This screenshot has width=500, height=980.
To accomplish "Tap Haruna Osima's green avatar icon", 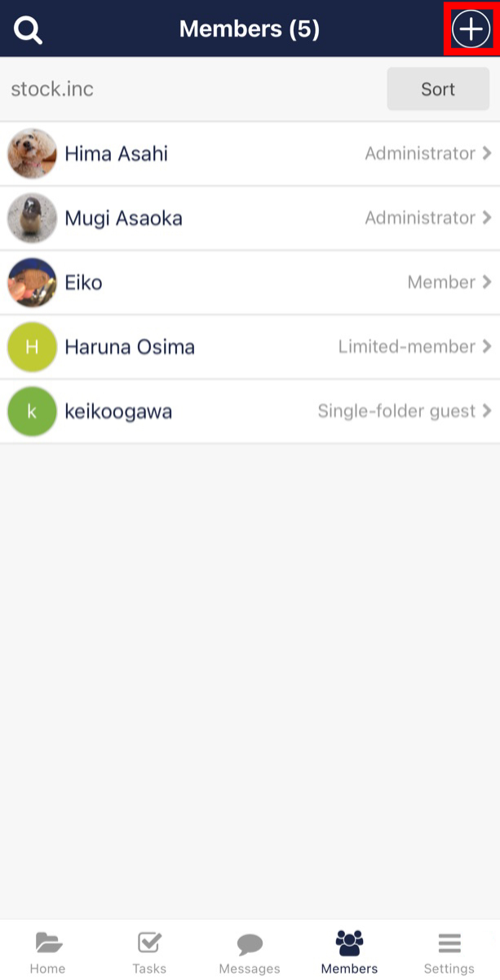I will click(x=31, y=347).
